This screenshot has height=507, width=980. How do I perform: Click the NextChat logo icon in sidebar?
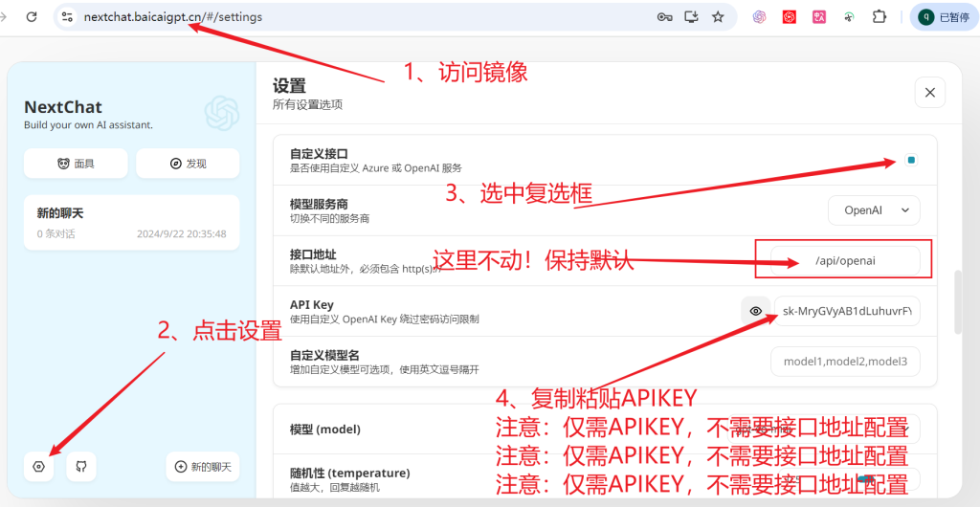(222, 112)
